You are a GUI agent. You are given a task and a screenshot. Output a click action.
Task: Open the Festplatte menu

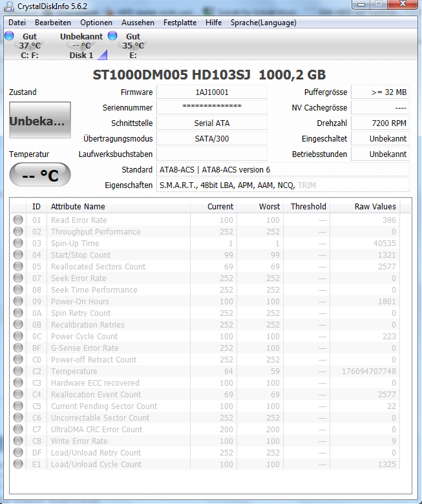180,23
